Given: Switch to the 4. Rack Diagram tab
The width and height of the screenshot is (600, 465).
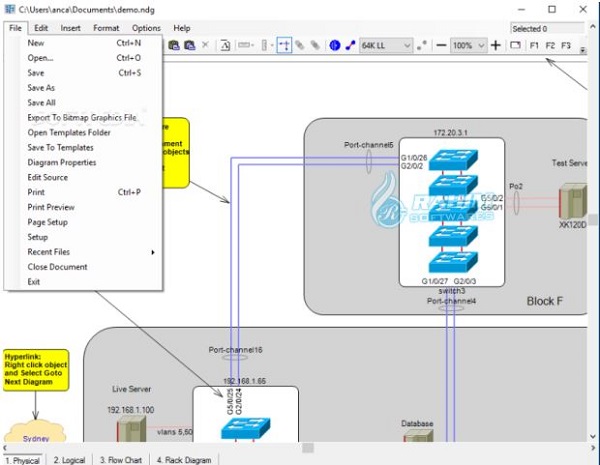Looking at the screenshot, I should [185, 460].
